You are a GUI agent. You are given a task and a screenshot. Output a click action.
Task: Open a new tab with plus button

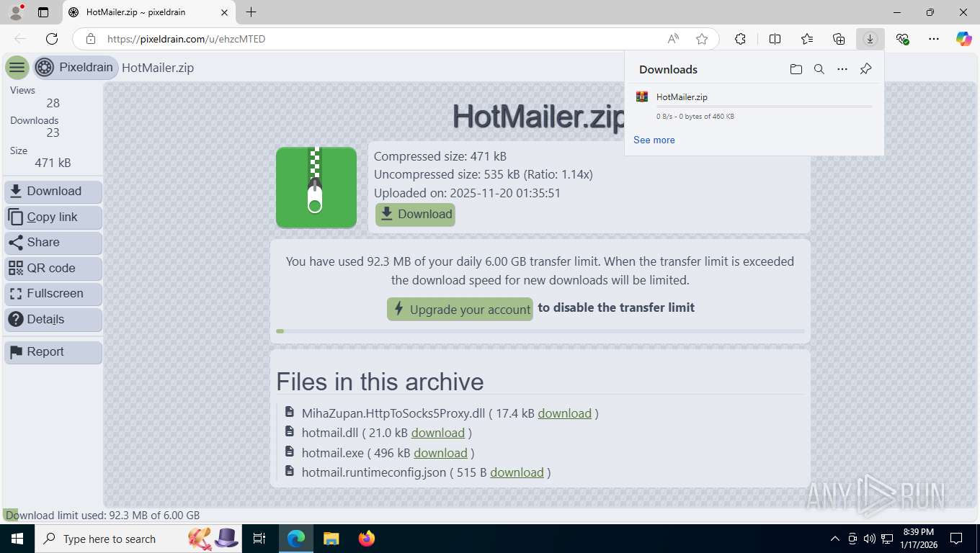[x=251, y=12]
